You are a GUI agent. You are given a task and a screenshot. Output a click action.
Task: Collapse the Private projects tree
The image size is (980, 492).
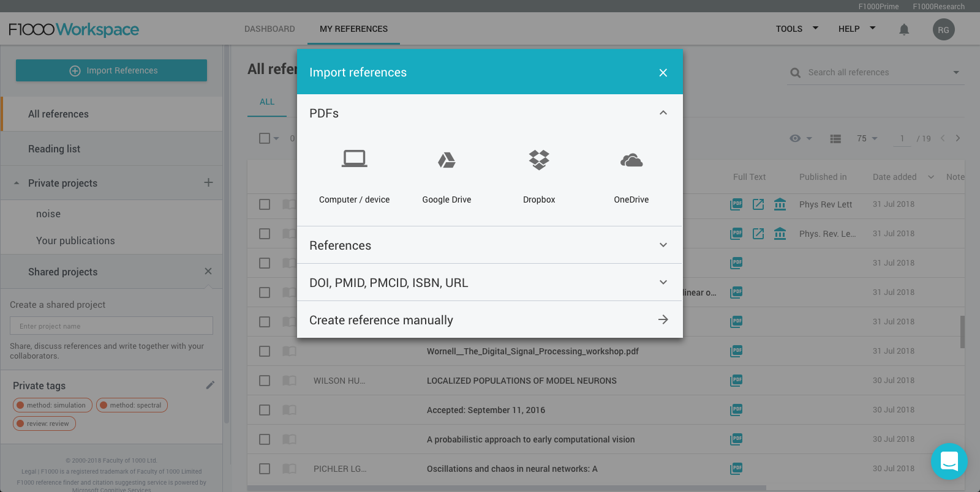tap(17, 183)
